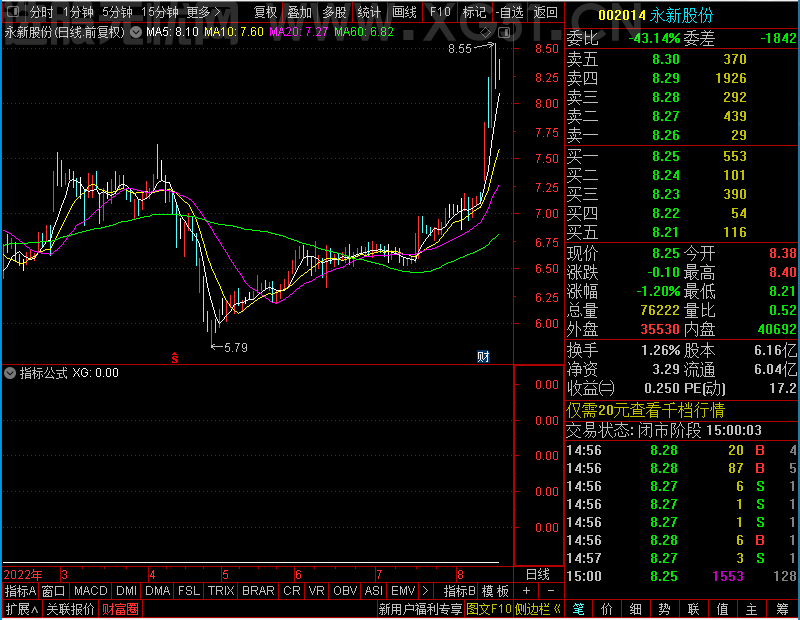Select the 联 linkage tab

(693, 609)
